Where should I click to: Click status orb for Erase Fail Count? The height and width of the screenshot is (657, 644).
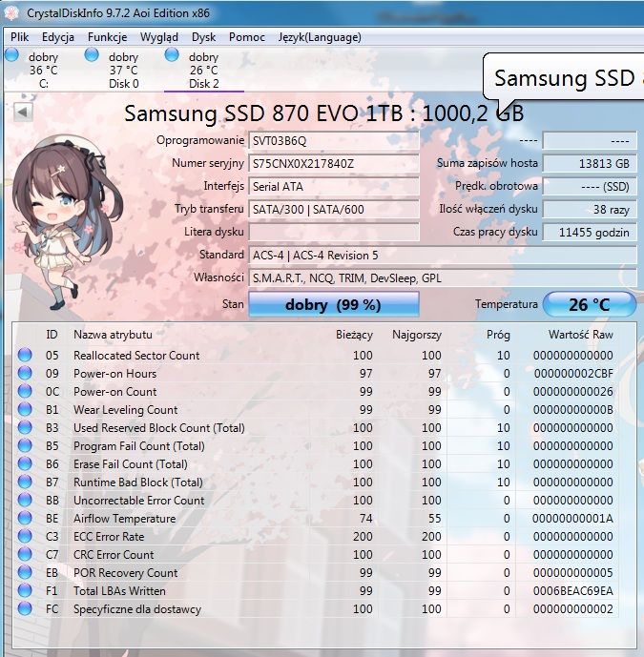[25, 463]
